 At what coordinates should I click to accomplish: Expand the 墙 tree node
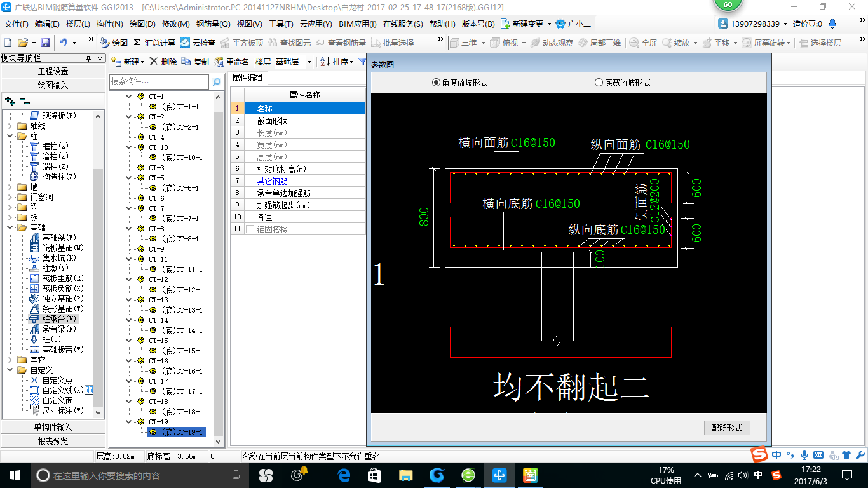[9, 187]
